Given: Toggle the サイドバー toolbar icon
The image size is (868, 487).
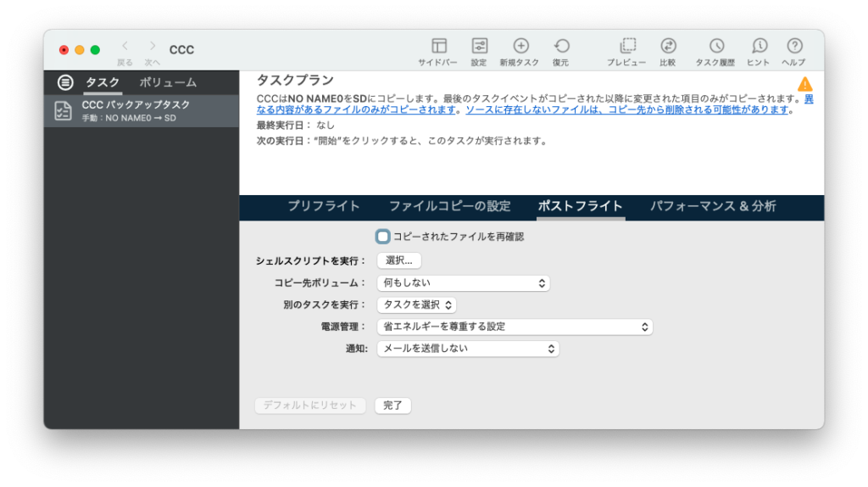Looking at the screenshot, I should click(438, 46).
